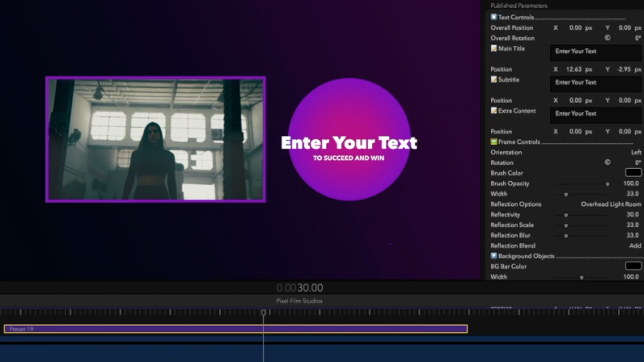Click the Brush Opacity slider handle
The width and height of the screenshot is (644, 362).
608,184
